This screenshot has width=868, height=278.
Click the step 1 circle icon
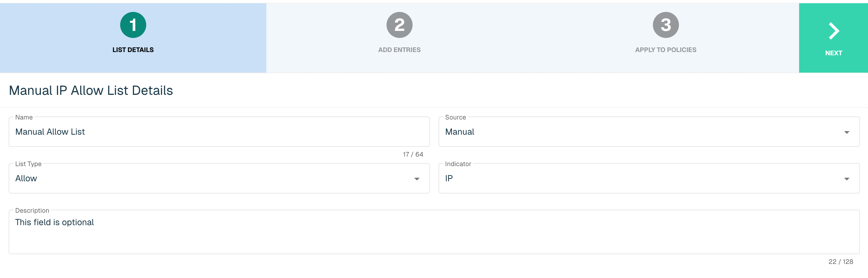[133, 25]
